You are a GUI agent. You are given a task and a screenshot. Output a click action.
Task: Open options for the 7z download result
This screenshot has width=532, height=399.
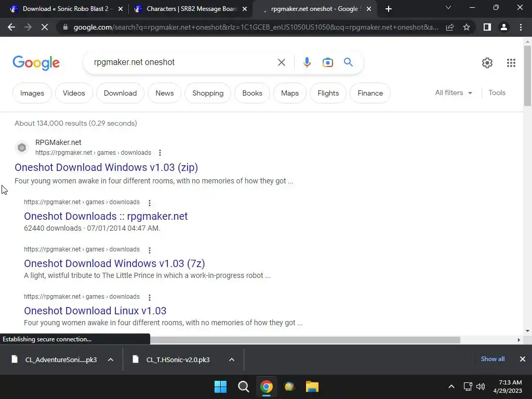pyautogui.click(x=149, y=250)
